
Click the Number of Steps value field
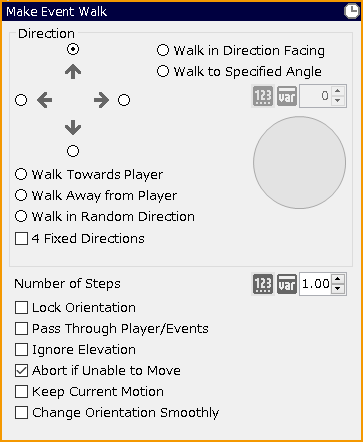(315, 284)
